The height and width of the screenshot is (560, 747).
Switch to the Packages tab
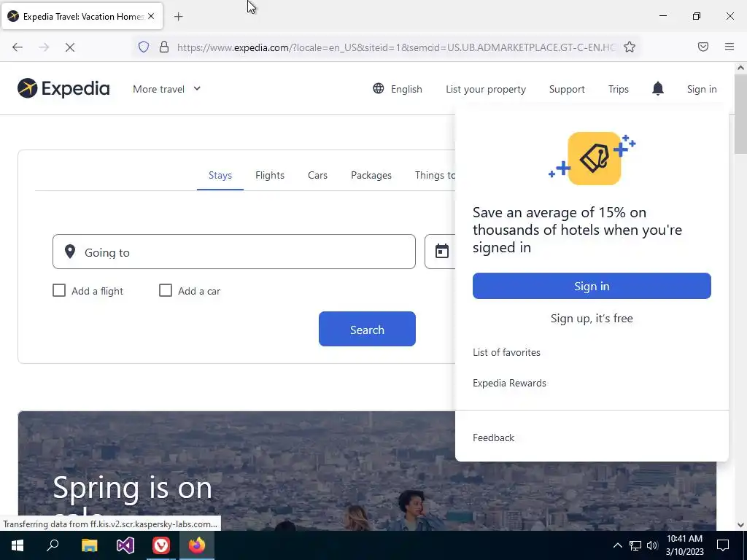point(371,175)
